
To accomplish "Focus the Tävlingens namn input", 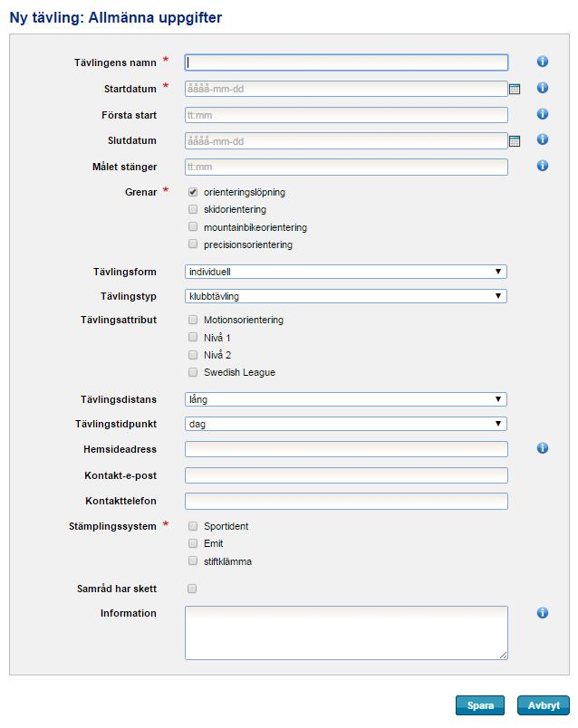I will tap(346, 62).
